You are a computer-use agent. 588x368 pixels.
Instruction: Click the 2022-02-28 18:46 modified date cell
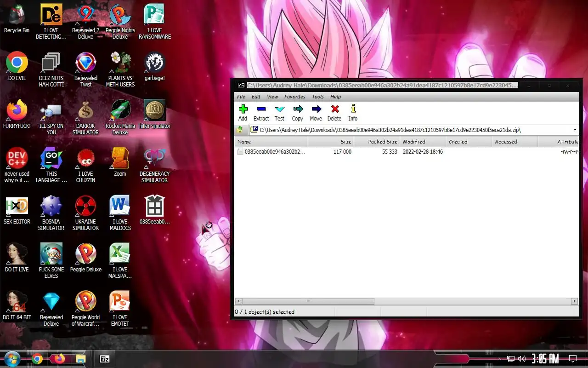click(x=423, y=152)
